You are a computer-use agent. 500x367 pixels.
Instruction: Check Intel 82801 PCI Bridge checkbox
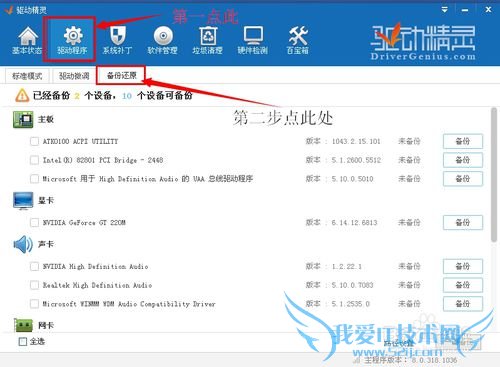[34, 160]
